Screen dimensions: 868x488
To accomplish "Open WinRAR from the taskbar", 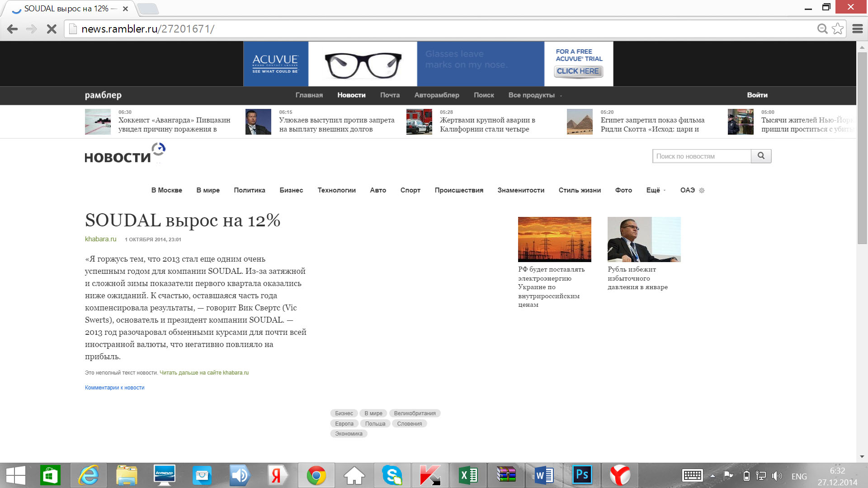I will point(506,475).
